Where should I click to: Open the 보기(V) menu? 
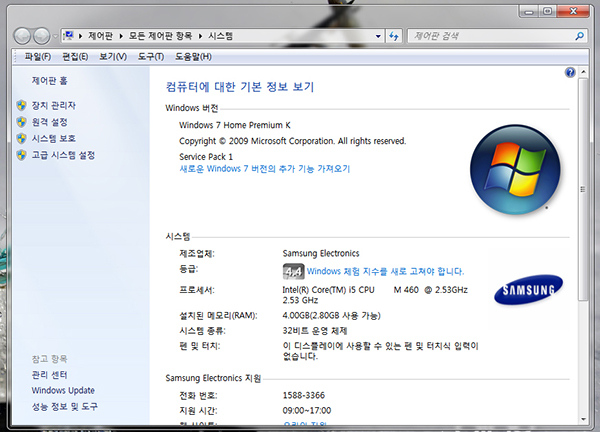coord(113,57)
